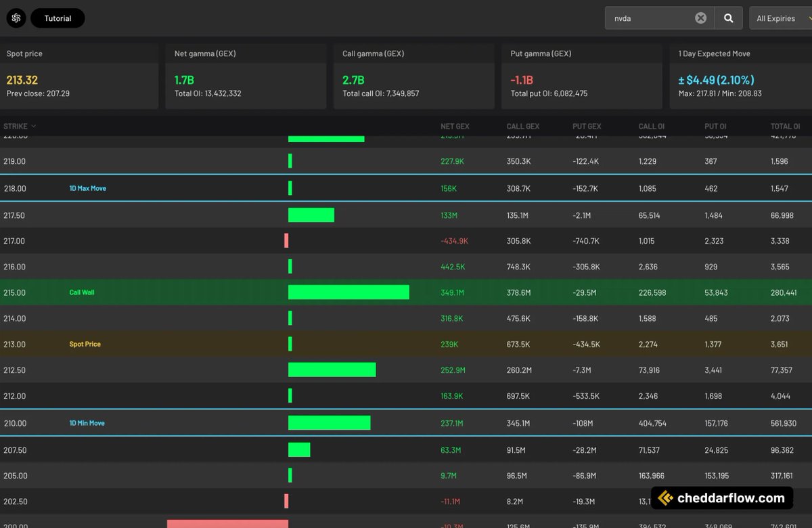This screenshot has width=812, height=528.
Task: Click the TOTAL OI column header
Action: 785,126
